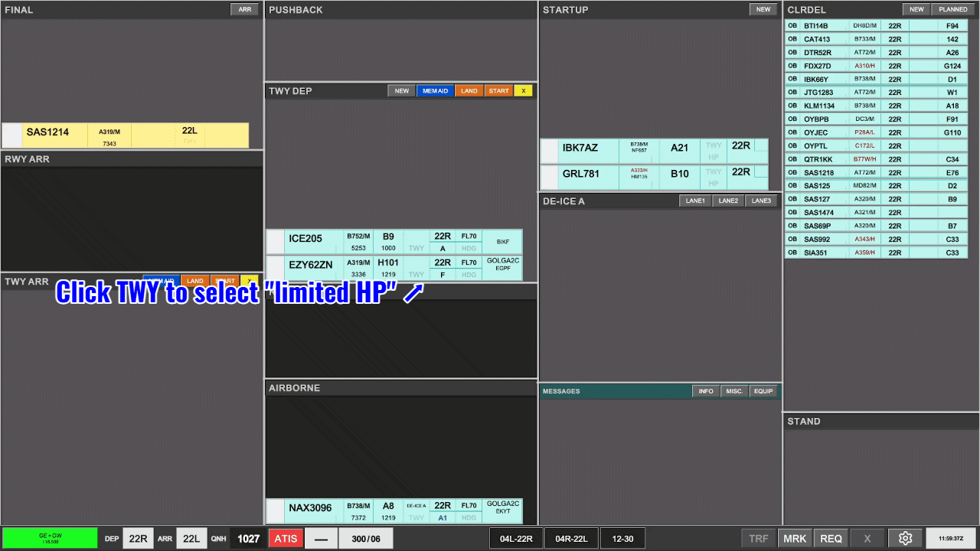Select runway configuration 04R-22L
The image size is (980, 551).
571,538
